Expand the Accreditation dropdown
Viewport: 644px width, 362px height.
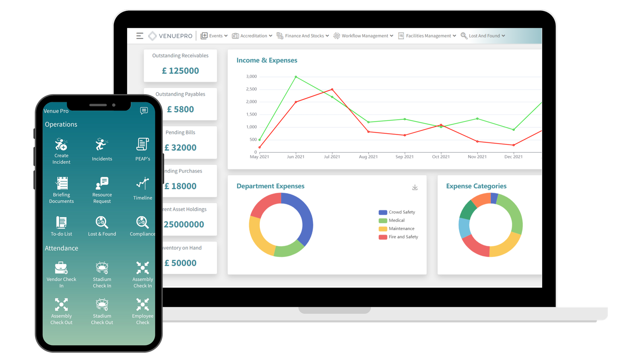click(252, 36)
